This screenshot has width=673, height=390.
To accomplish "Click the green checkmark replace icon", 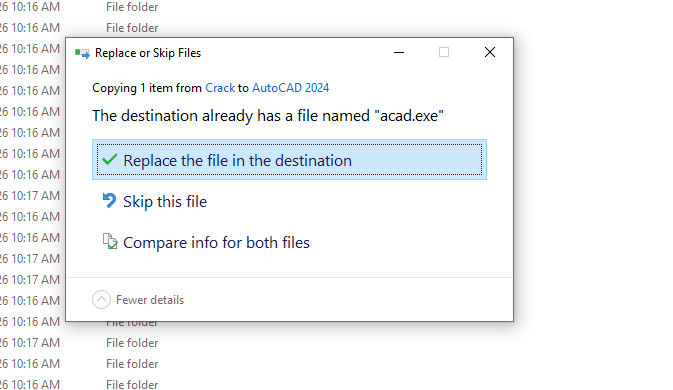I will (109, 160).
